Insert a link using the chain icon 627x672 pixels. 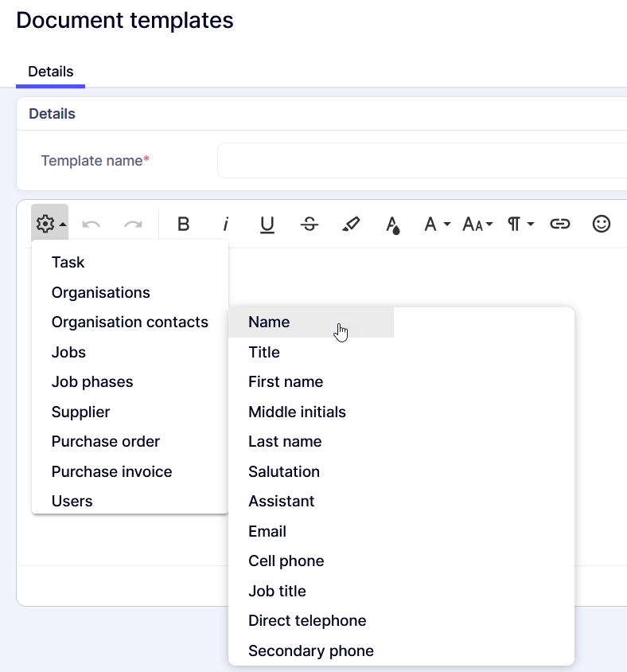coord(560,225)
